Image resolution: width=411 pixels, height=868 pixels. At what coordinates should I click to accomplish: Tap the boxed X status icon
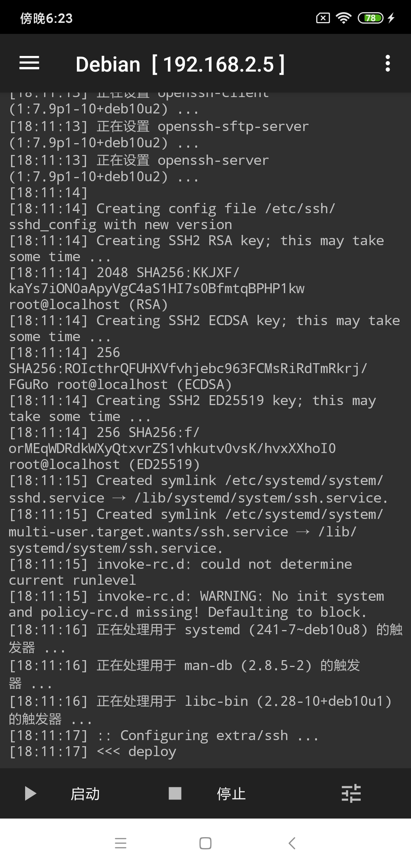tap(323, 18)
